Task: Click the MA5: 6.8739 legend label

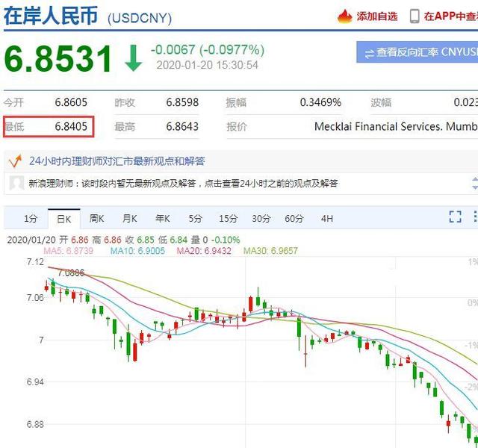Action: click(x=68, y=251)
